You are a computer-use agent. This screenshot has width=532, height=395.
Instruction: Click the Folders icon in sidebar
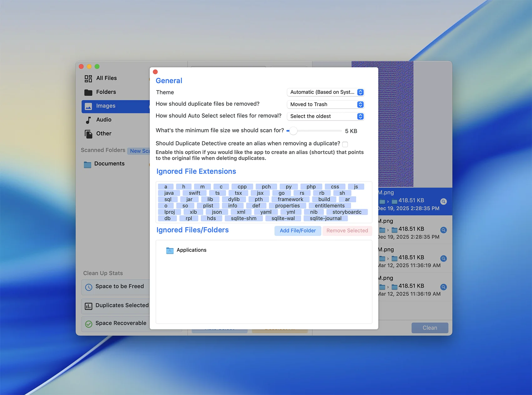click(88, 92)
